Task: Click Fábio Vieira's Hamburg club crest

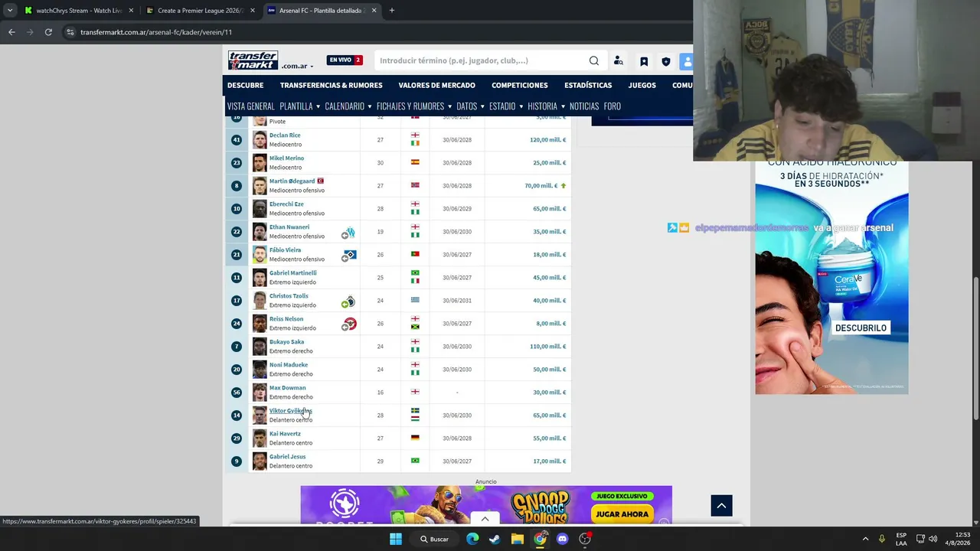Action: click(x=349, y=255)
